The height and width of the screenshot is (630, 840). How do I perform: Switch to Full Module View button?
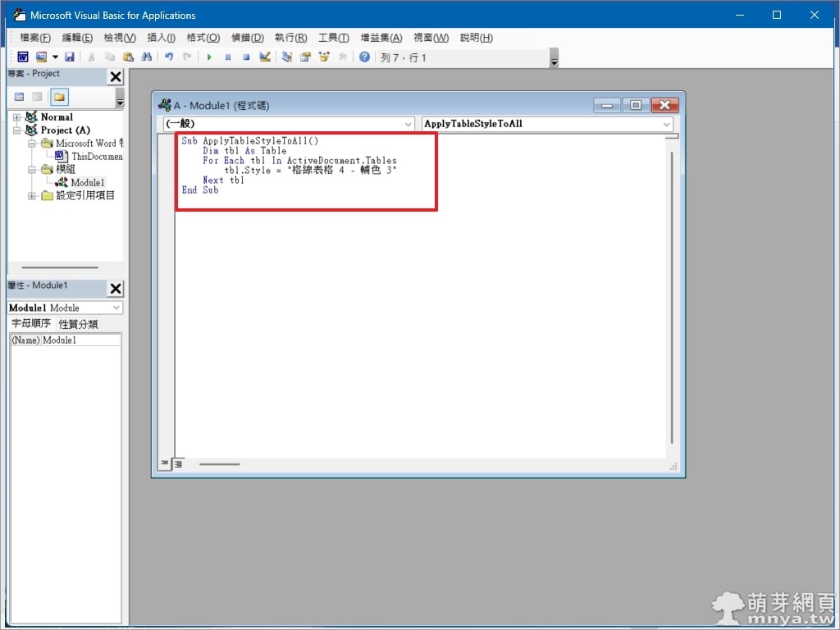click(x=178, y=463)
